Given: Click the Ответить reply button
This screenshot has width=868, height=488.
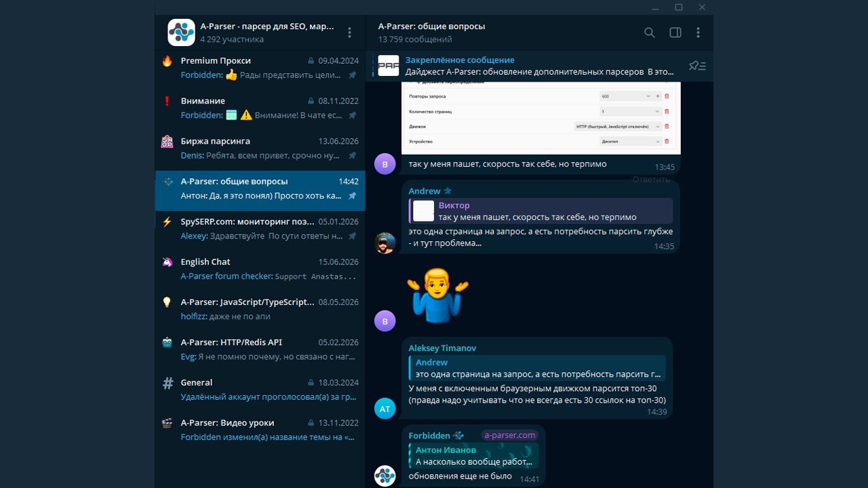Looking at the screenshot, I should (651, 180).
